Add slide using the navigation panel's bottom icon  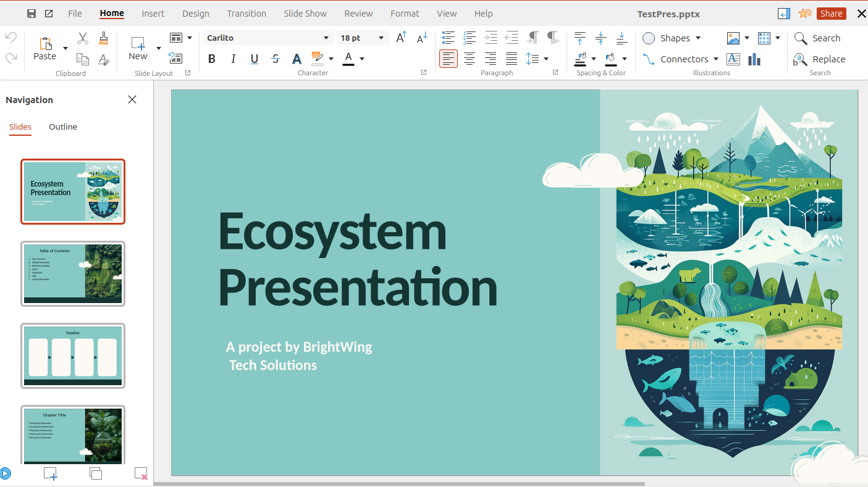pyautogui.click(x=51, y=473)
